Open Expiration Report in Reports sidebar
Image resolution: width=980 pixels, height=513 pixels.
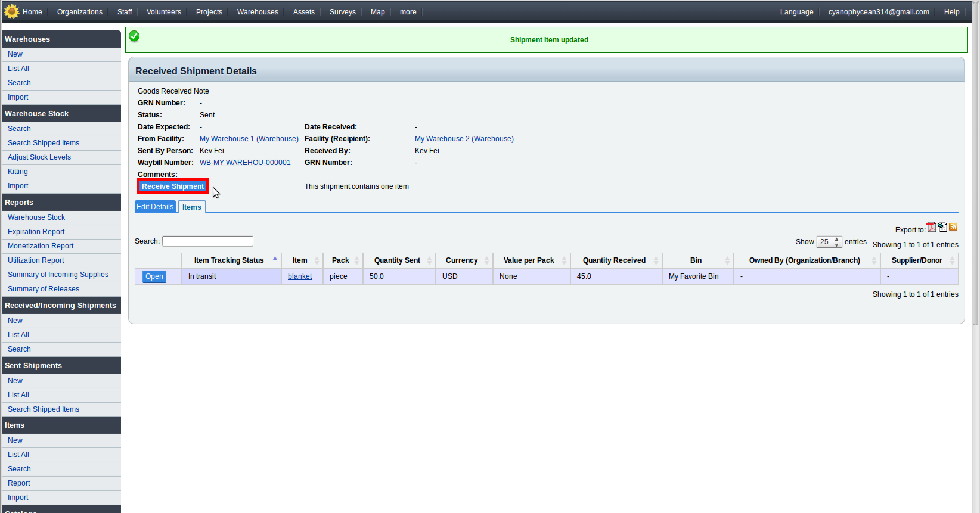point(36,232)
